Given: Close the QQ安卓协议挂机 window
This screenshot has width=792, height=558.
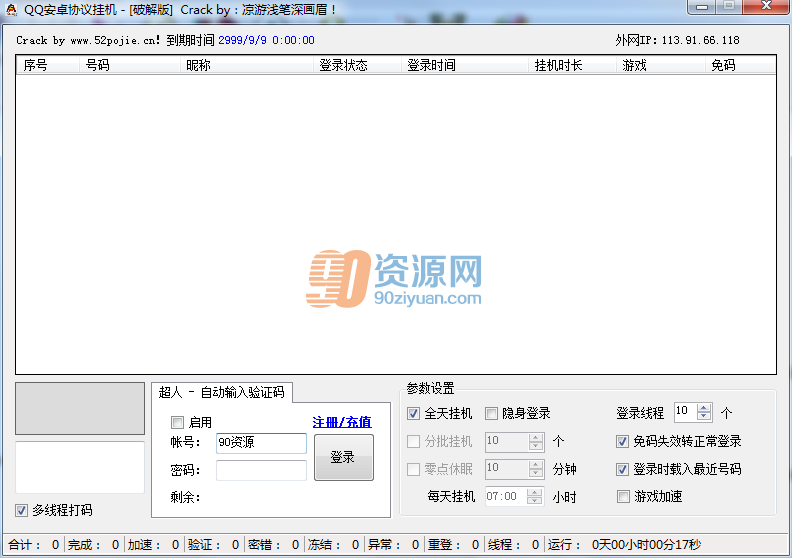Looking at the screenshot, I should (766, 6).
